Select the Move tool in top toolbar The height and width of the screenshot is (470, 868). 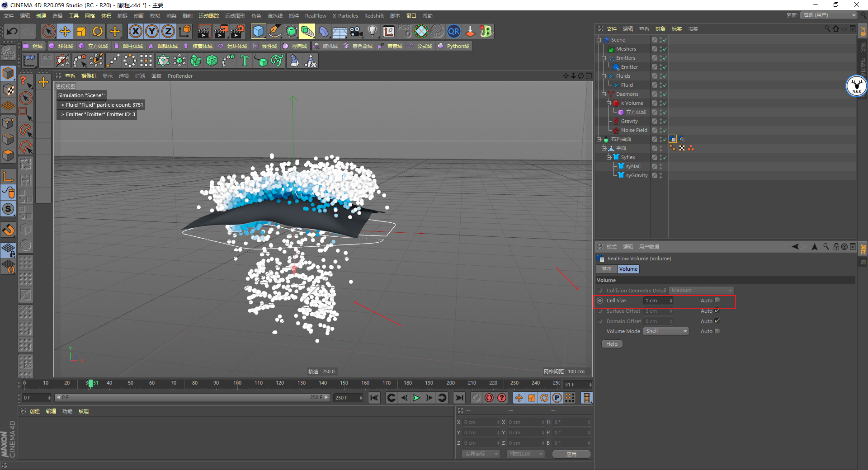(65, 31)
